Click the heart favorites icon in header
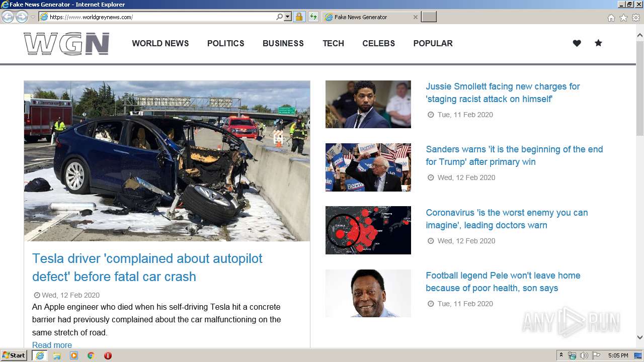The width and height of the screenshot is (644, 362). coord(577,43)
